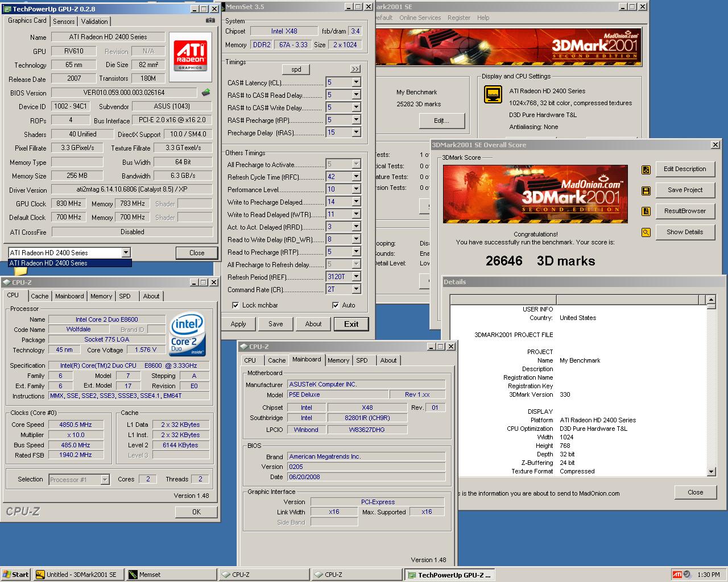
Task: Click the Edit Description icon
Action: (x=646, y=169)
